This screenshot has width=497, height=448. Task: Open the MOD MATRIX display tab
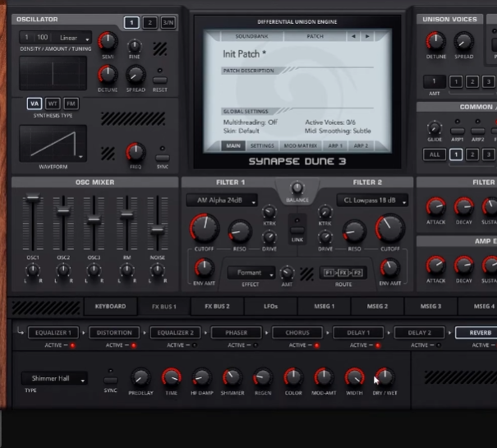(x=301, y=146)
